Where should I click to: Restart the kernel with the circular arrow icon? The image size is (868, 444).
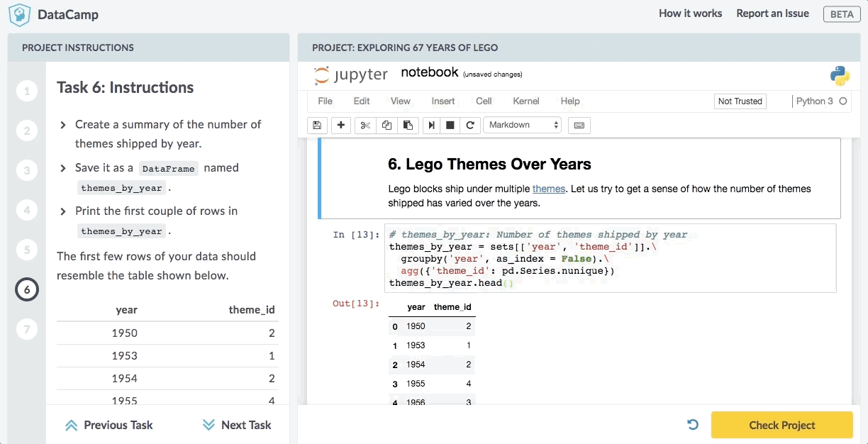pos(469,125)
